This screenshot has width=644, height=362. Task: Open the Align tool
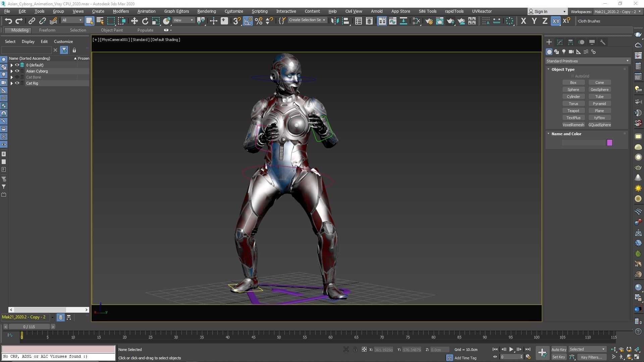[345, 21]
